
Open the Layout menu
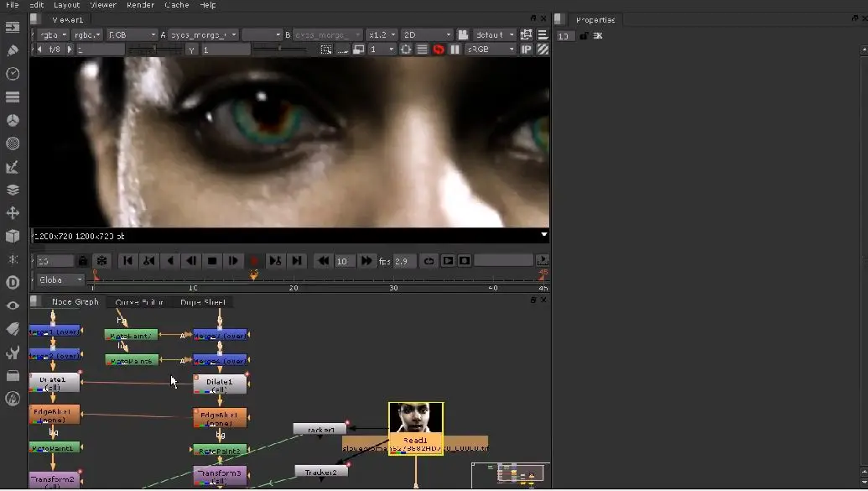click(x=66, y=5)
